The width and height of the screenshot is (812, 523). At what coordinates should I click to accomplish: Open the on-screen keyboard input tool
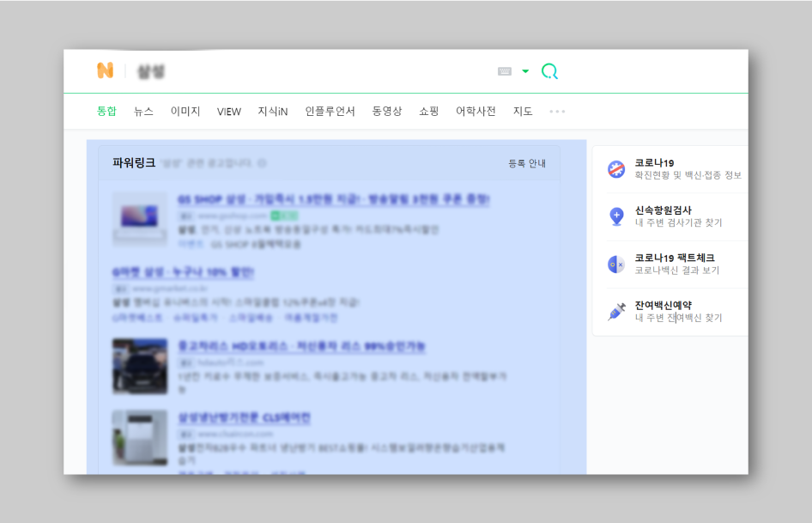pyautogui.click(x=505, y=71)
